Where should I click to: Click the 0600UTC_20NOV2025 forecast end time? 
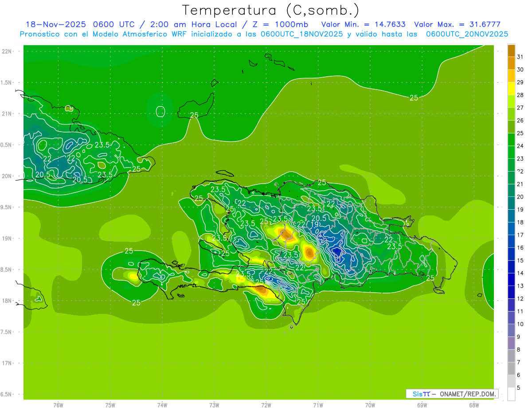coord(467,34)
